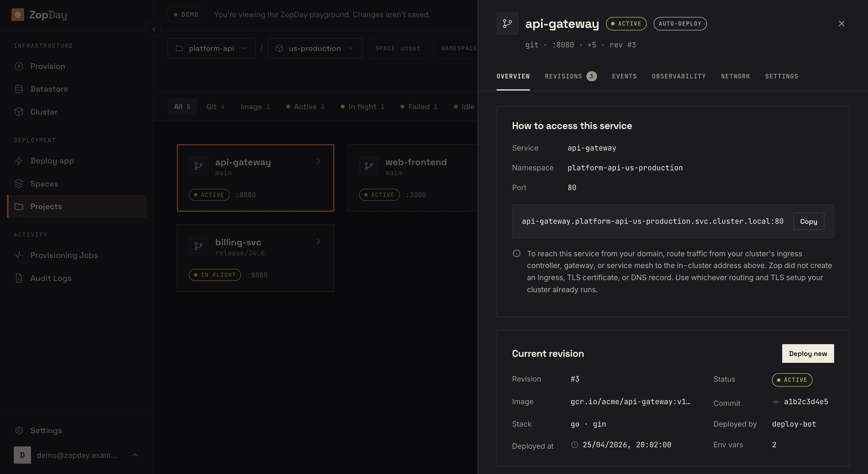This screenshot has height=474, width=868.
Task: Switch to the Settings tab in the panel
Action: click(782, 76)
